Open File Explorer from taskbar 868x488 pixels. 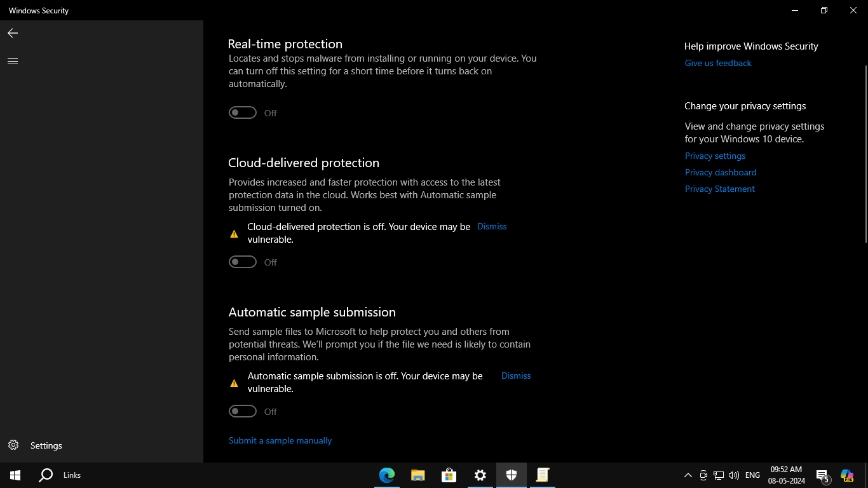417,475
